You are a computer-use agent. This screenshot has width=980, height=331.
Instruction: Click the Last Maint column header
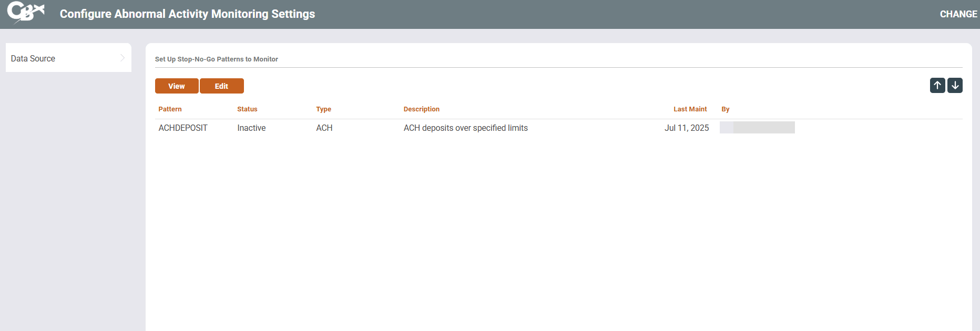(690, 109)
